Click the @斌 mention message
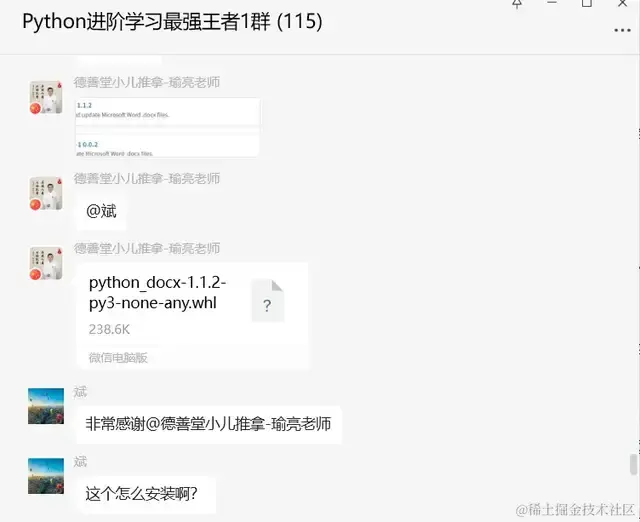The height and width of the screenshot is (522, 640). pyautogui.click(x=101, y=211)
